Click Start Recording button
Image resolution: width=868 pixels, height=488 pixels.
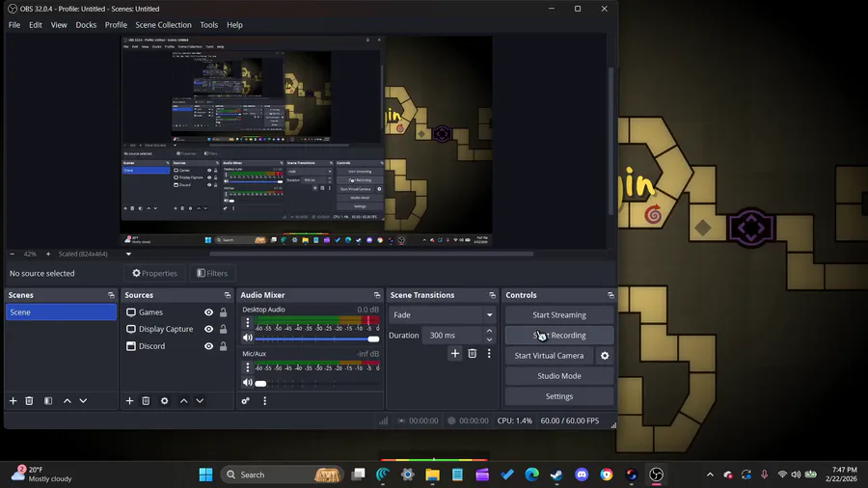click(x=559, y=336)
